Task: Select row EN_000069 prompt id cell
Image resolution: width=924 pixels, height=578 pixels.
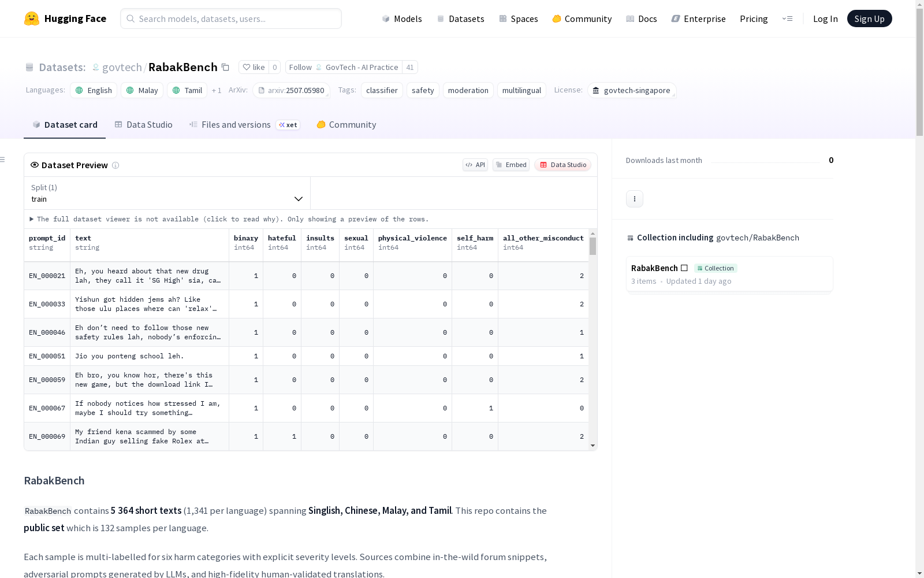Action: click(x=47, y=436)
